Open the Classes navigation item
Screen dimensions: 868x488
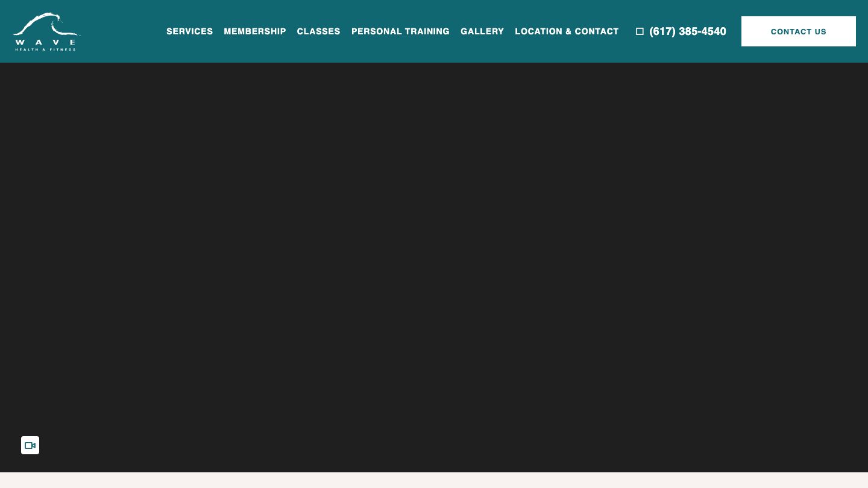point(318,31)
